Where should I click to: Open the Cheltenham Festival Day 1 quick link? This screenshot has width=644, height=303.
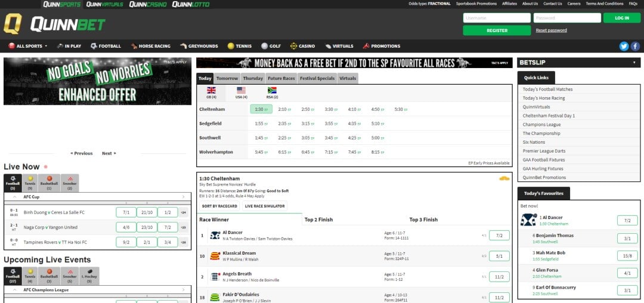(549, 116)
